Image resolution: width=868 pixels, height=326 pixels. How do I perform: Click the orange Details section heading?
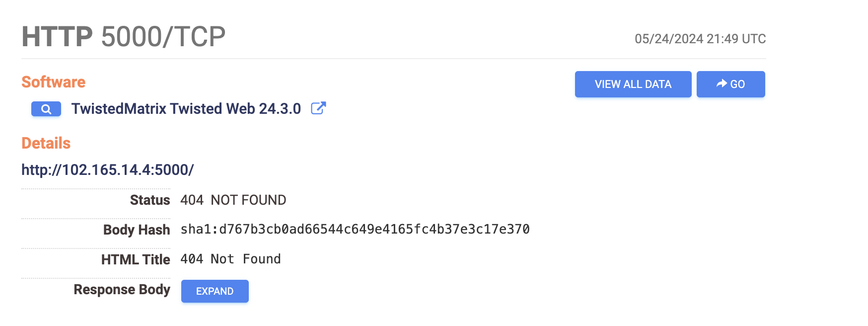point(46,143)
